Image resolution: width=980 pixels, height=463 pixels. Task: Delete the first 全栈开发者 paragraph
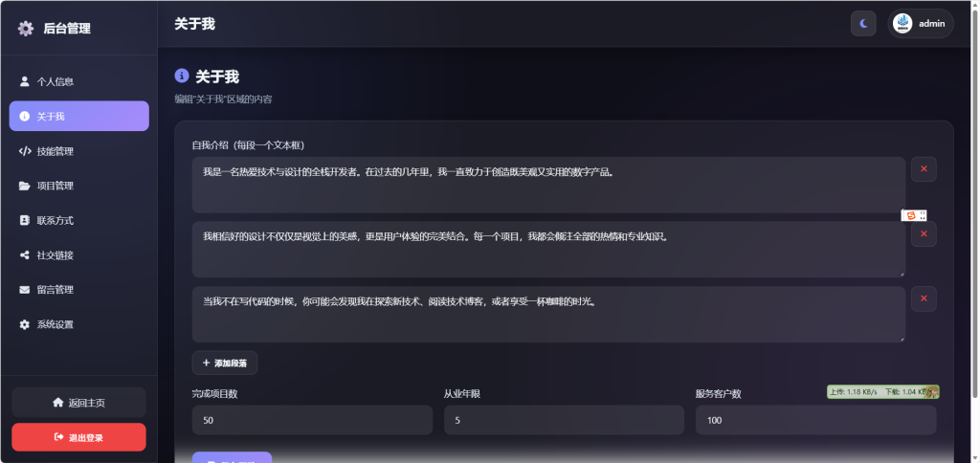coord(924,168)
